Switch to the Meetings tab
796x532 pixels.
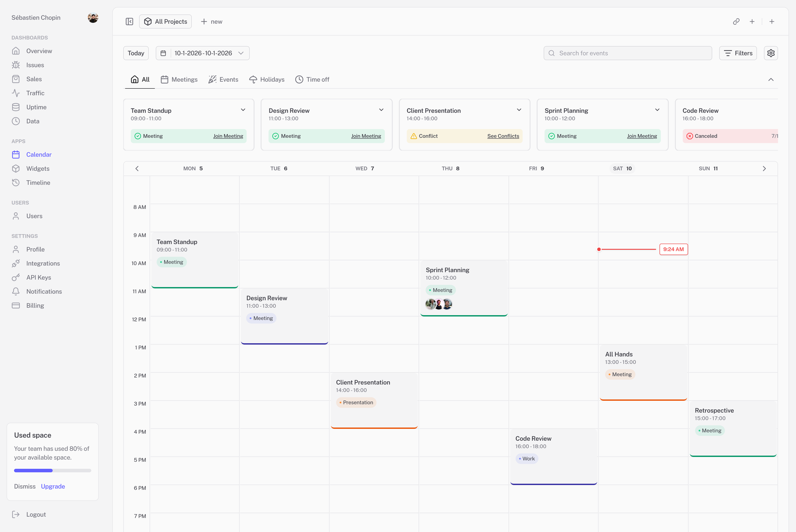[179, 79]
